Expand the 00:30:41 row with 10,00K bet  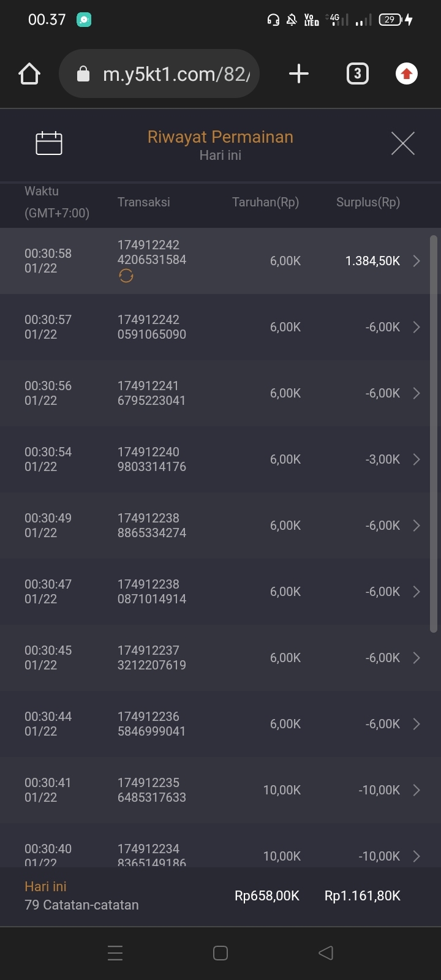click(417, 790)
